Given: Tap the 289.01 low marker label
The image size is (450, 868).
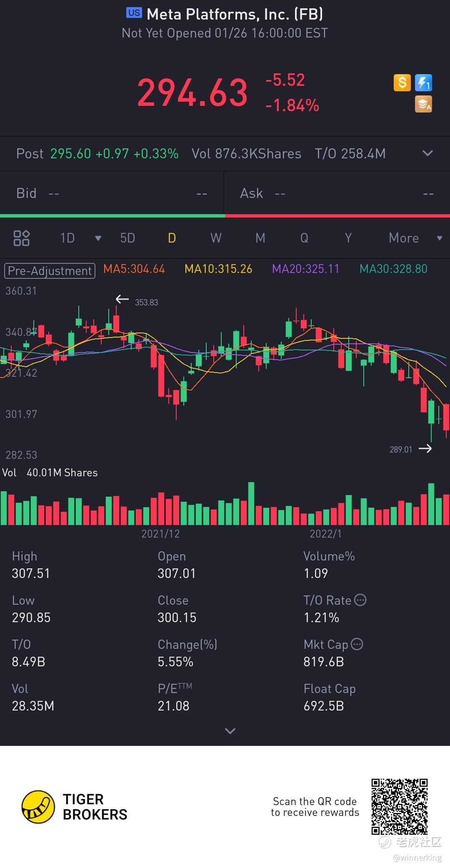Looking at the screenshot, I should (401, 449).
